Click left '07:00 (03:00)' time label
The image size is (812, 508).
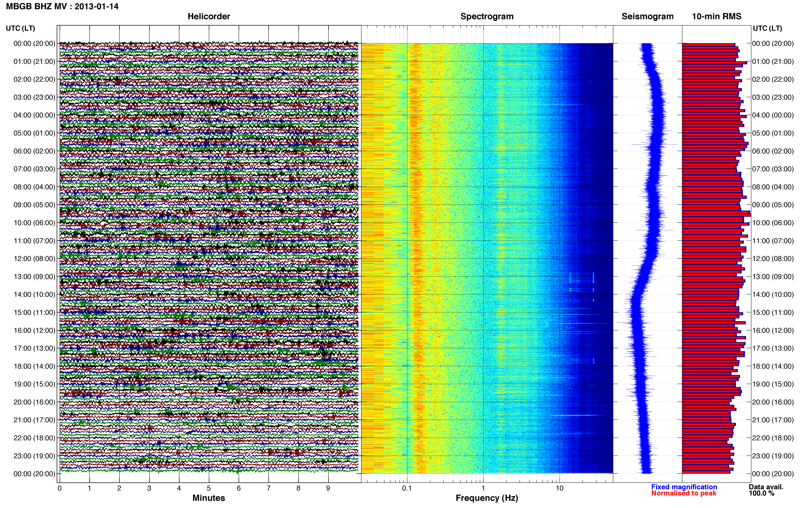click(x=34, y=169)
